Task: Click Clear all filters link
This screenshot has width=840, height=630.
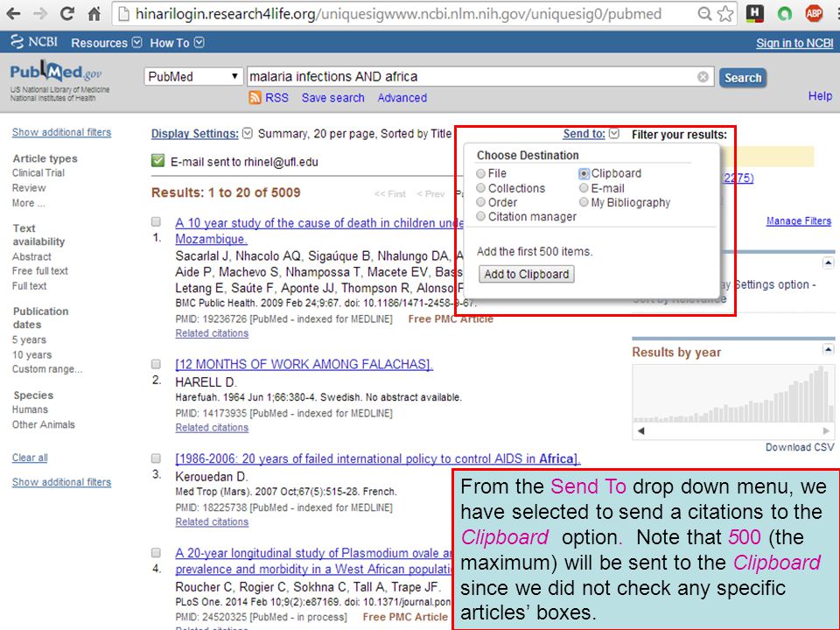Action: pos(30,458)
